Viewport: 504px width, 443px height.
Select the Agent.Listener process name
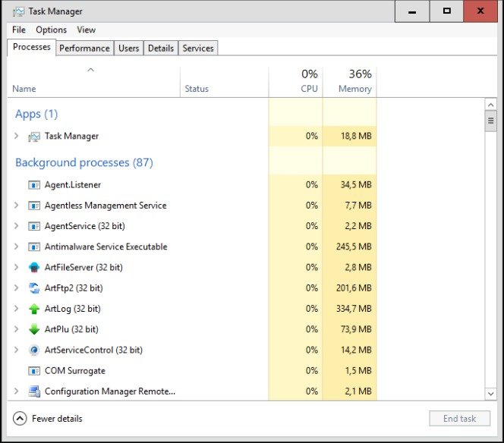73,185
